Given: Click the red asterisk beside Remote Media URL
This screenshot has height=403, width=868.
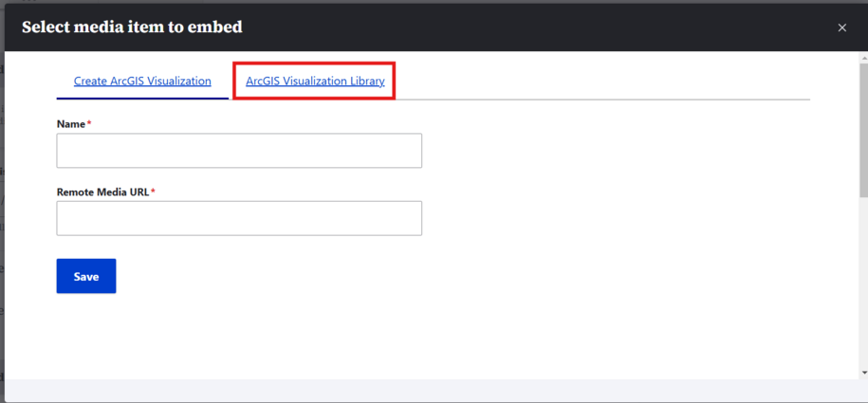Looking at the screenshot, I should click(x=153, y=192).
